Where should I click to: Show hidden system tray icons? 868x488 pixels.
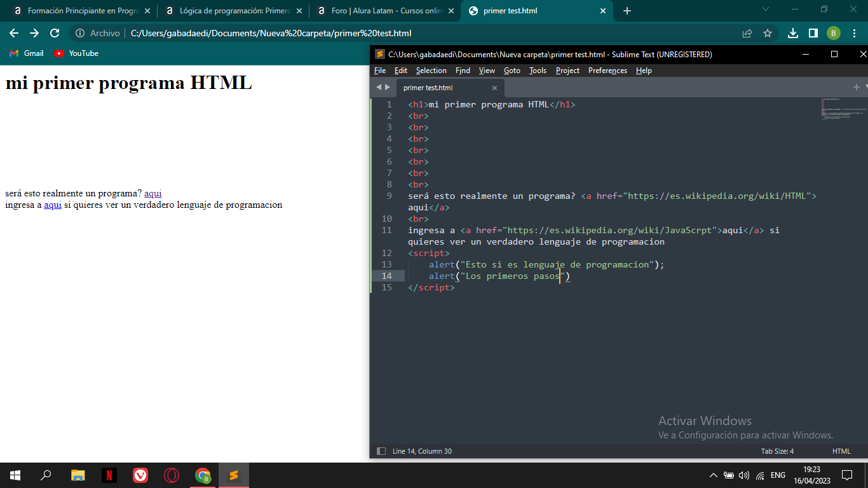point(714,475)
